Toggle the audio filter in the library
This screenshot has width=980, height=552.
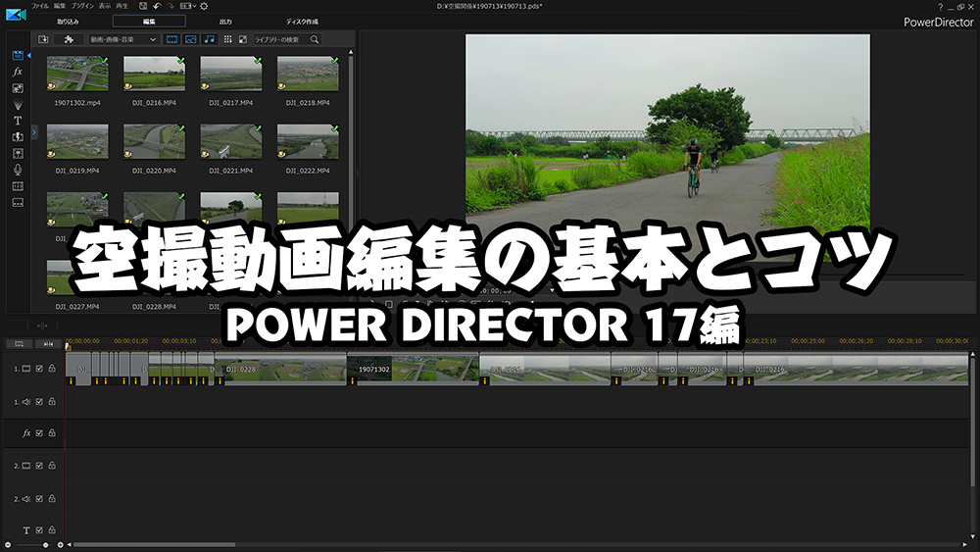click(x=210, y=39)
